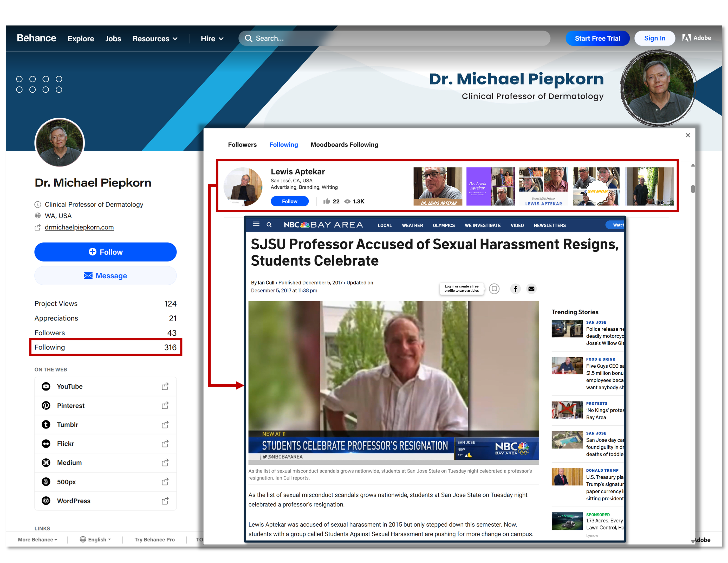Image resolution: width=728 pixels, height=563 pixels.
Task: Open Tumblr external link icon
Action: 165,425
